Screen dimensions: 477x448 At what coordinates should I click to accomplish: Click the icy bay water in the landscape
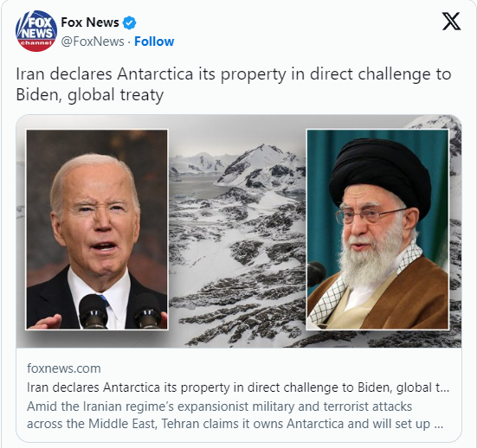pyautogui.click(x=195, y=187)
